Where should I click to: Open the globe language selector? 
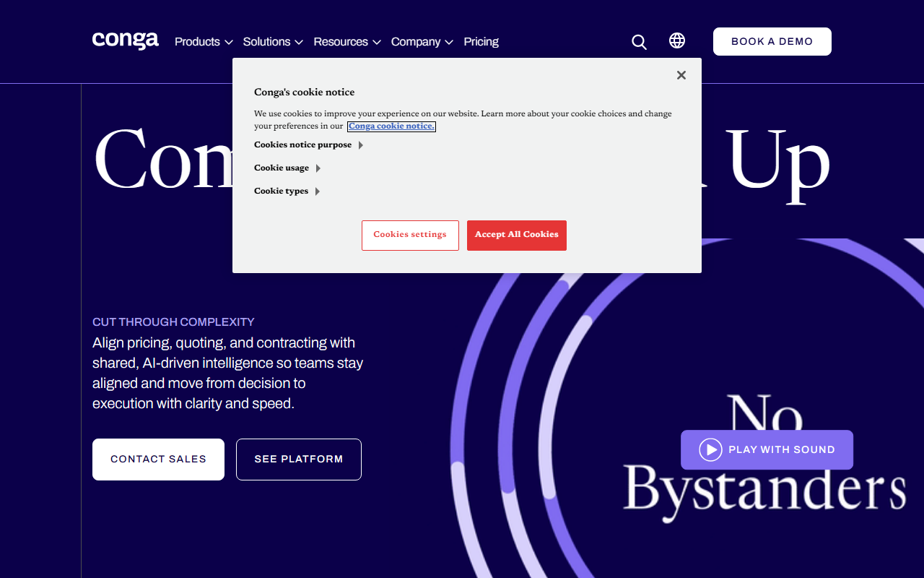pos(677,40)
